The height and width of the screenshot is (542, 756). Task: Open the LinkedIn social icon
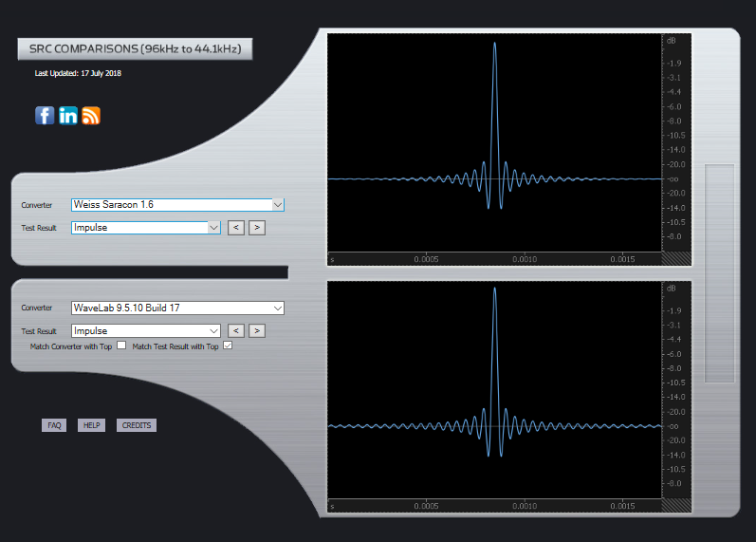click(68, 116)
